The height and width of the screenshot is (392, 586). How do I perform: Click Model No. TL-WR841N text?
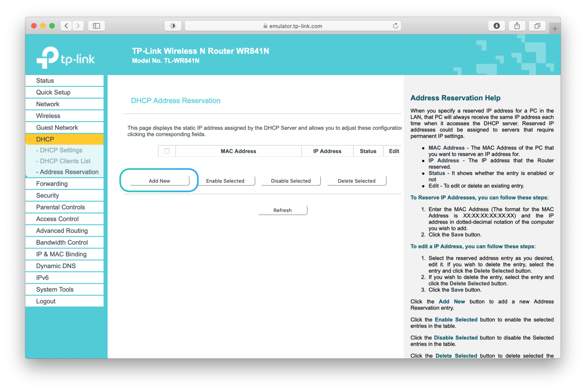[165, 61]
